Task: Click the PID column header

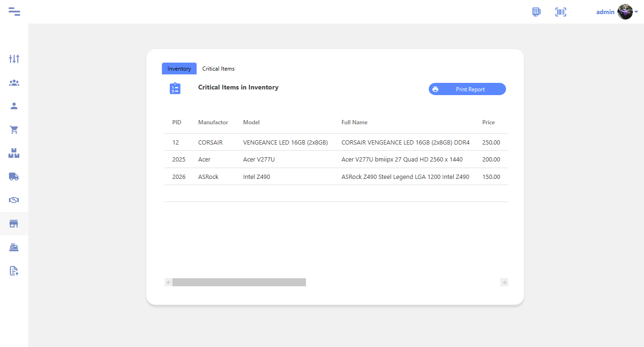Action: pos(177,122)
